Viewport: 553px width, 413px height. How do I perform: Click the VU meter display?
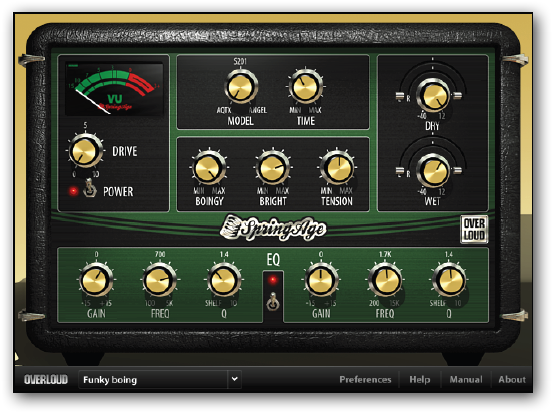[115, 89]
